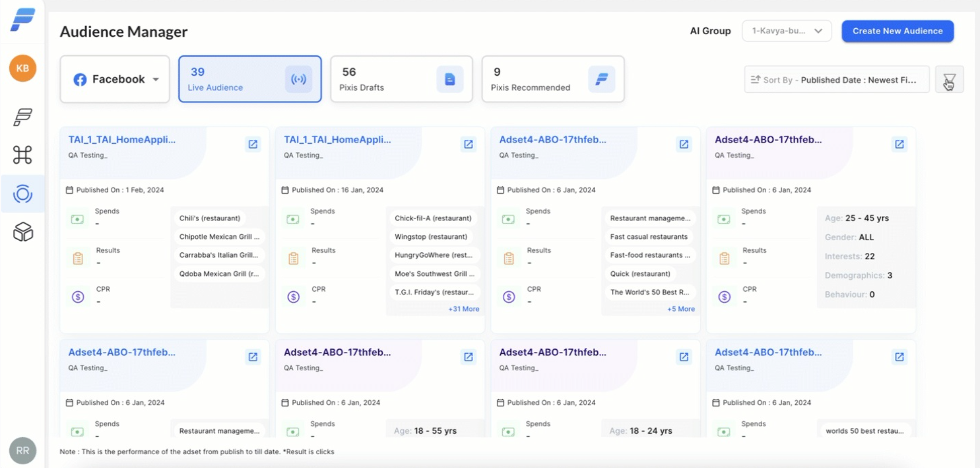This screenshot has height=468, width=980.
Task: Open external link on 1 Feb 2024 card
Action: [253, 144]
